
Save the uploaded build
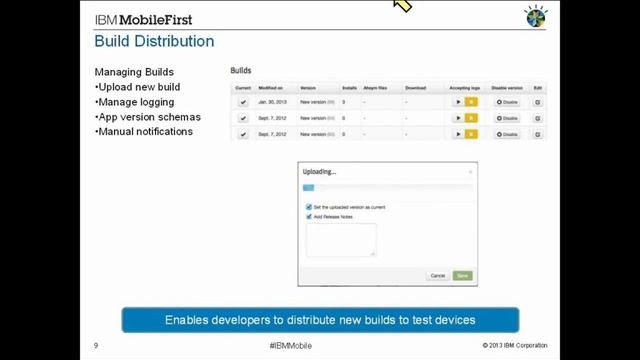click(x=462, y=276)
